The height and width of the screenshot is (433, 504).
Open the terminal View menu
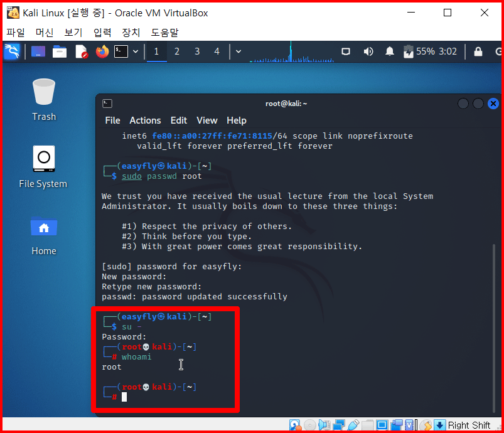pos(207,120)
